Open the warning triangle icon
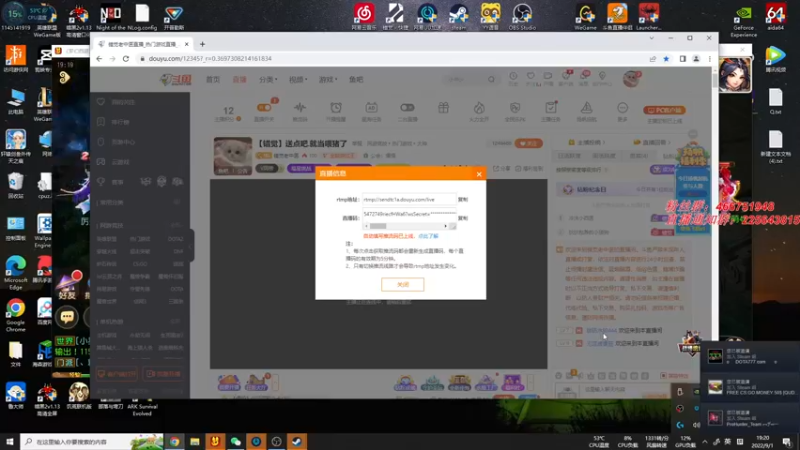 [x=586, y=108]
